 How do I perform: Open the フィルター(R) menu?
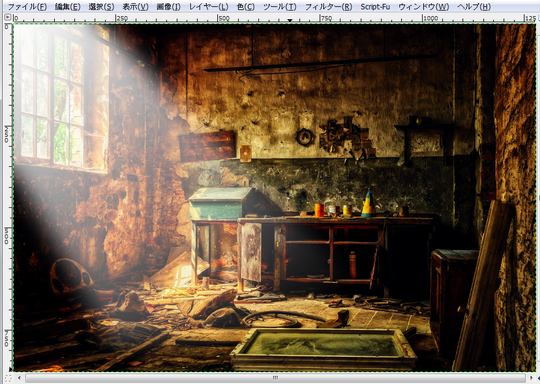(x=329, y=7)
